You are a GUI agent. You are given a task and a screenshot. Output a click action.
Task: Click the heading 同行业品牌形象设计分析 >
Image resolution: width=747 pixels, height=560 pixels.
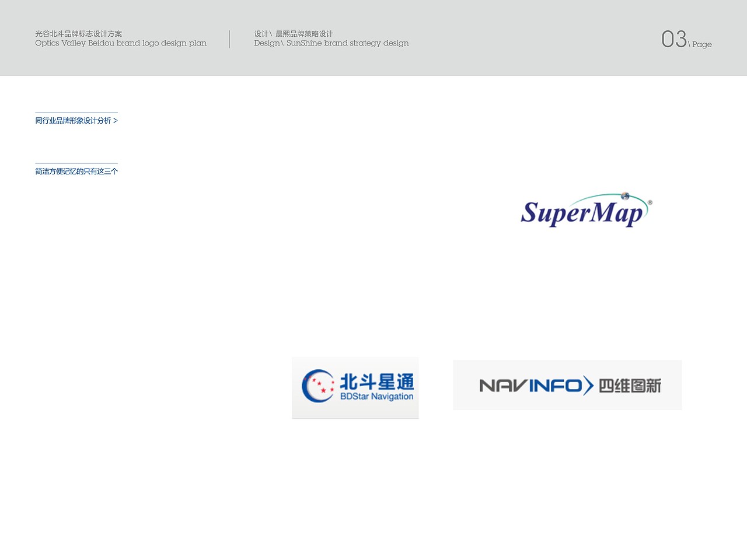[76, 121]
